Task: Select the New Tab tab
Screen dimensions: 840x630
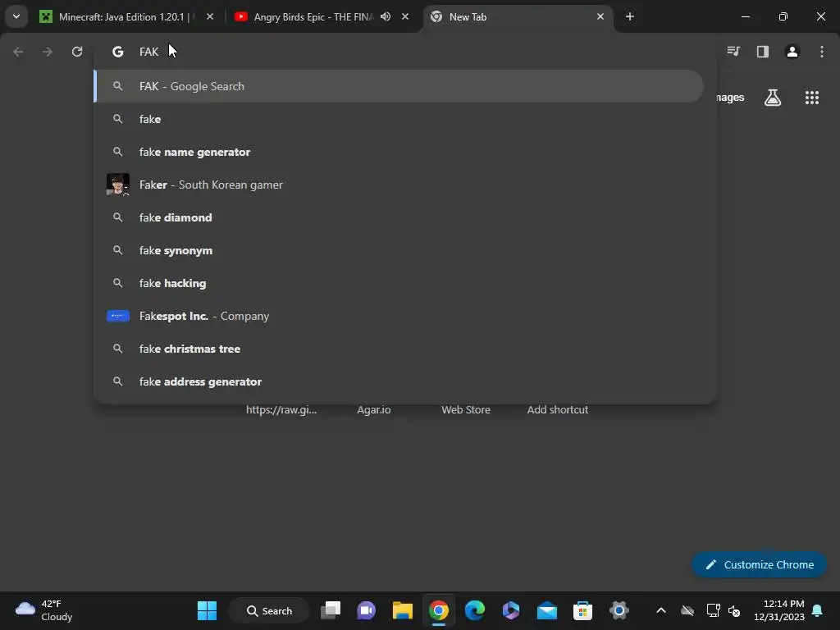Action: point(517,16)
